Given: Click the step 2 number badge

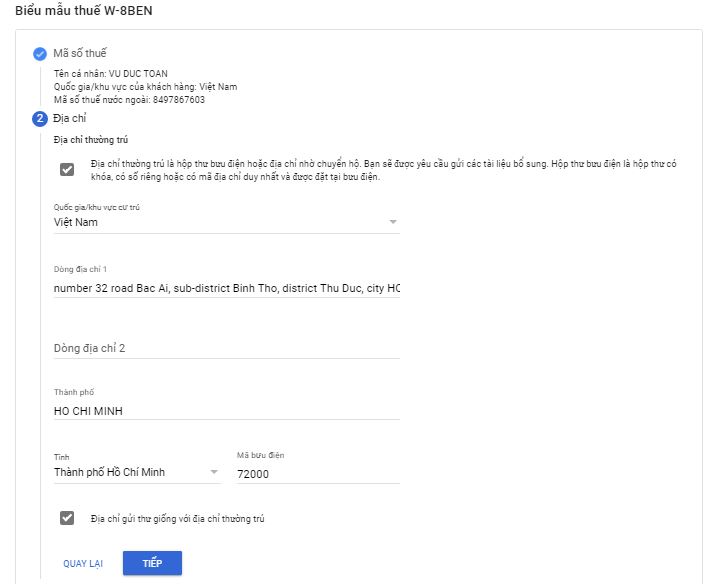Looking at the screenshot, I should pyautogui.click(x=40, y=119).
